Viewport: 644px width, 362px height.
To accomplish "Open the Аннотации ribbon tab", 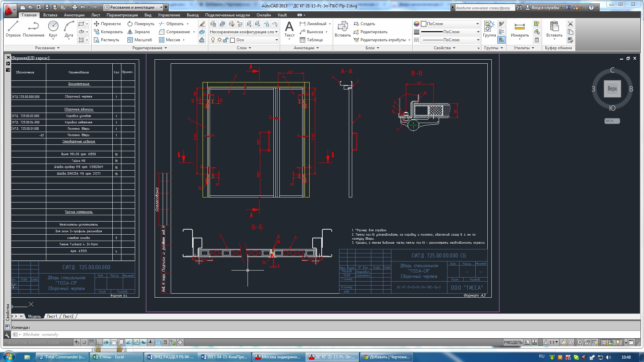I will click(x=74, y=15).
